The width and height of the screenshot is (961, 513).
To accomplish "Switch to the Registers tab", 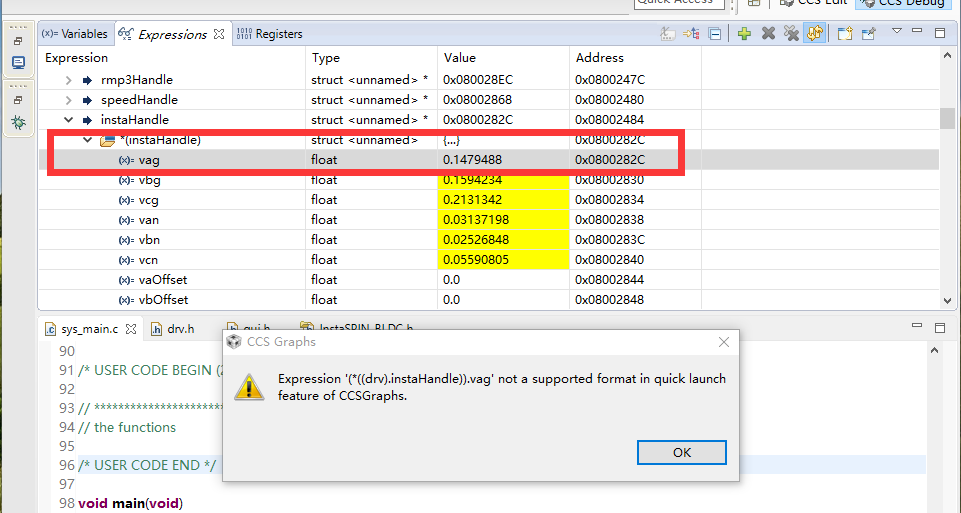I will click(x=270, y=34).
